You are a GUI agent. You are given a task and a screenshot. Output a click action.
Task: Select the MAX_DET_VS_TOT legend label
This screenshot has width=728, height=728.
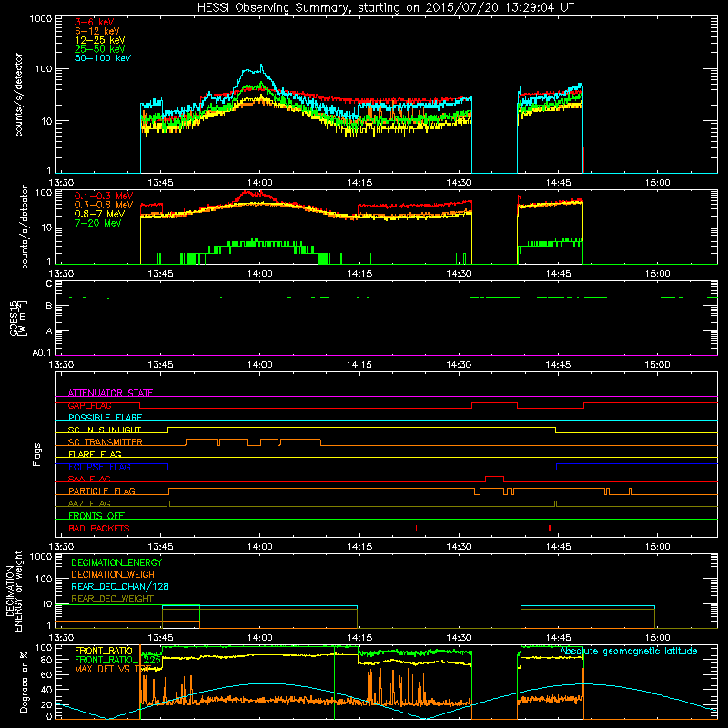coord(113,669)
